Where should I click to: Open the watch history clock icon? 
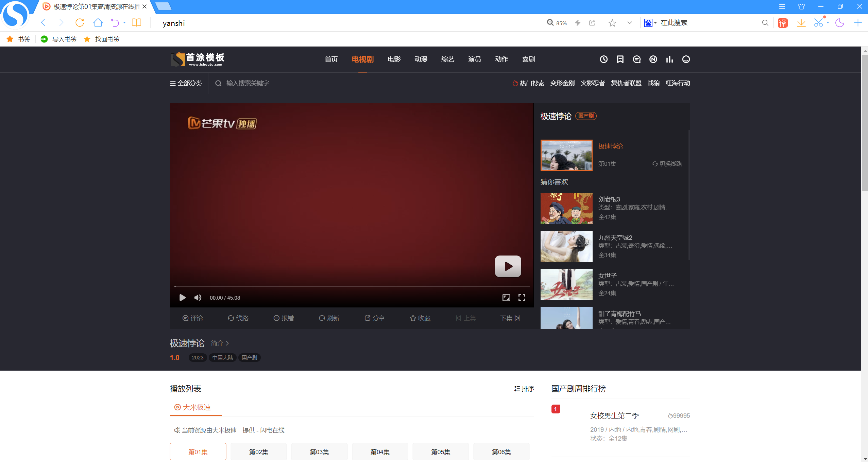[603, 59]
